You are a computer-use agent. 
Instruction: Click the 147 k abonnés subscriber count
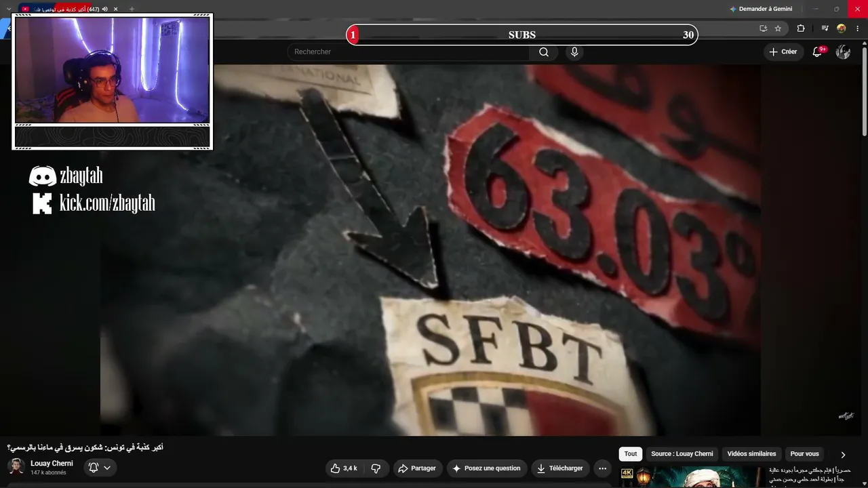(x=48, y=472)
